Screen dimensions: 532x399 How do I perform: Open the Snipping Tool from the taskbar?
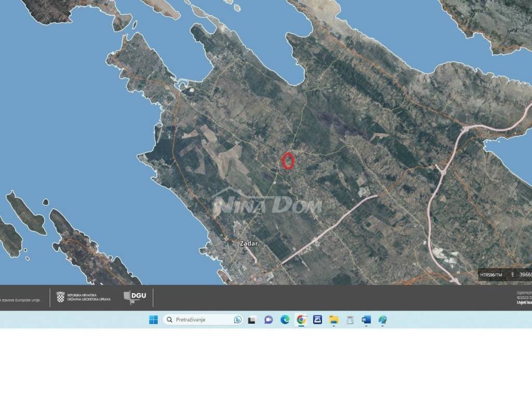point(349,320)
